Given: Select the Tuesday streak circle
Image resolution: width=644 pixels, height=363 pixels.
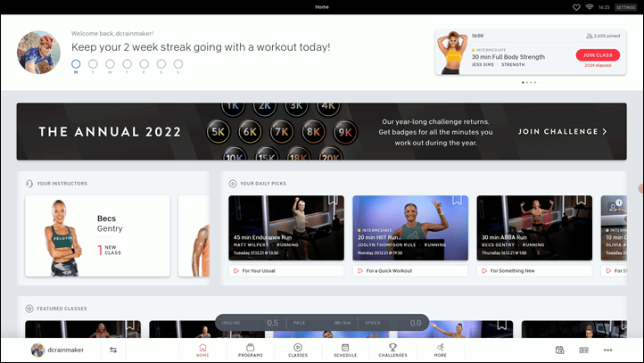Looking at the screenshot, I should [94, 64].
